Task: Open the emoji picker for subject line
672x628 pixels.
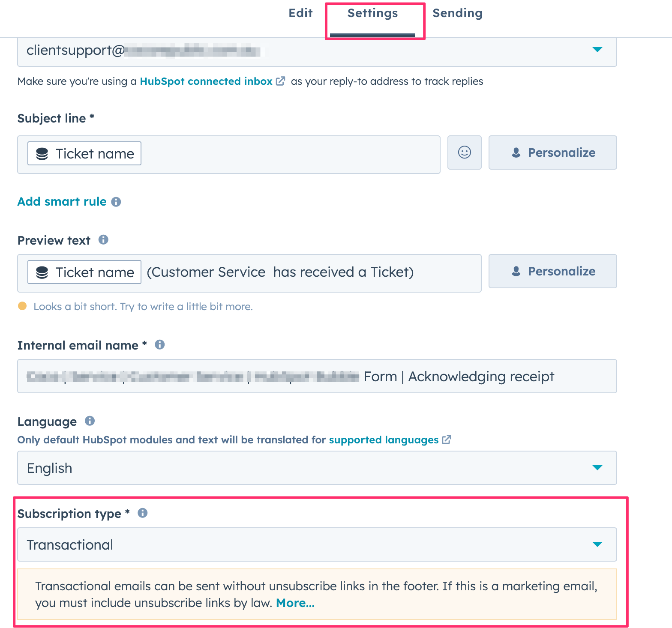Action: point(464,153)
